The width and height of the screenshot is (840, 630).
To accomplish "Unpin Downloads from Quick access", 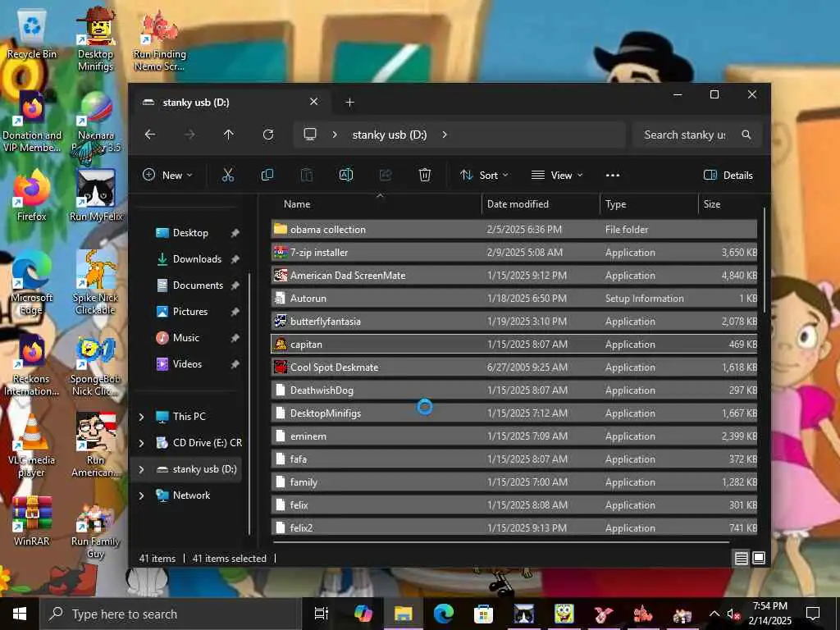I will pos(235,259).
